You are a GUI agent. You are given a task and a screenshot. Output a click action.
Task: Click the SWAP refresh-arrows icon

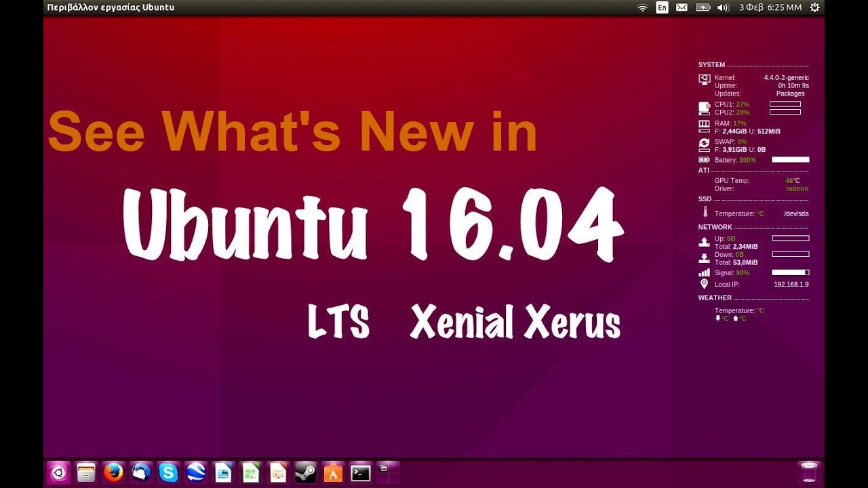pos(704,144)
